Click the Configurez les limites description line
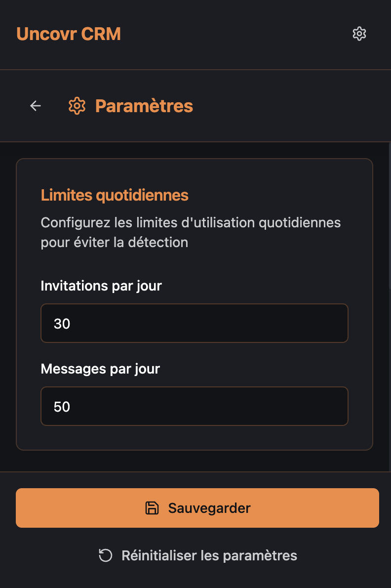The image size is (391, 588). (x=191, y=222)
